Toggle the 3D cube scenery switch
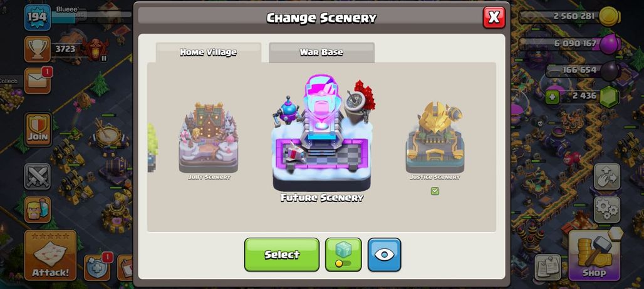 pos(343,255)
